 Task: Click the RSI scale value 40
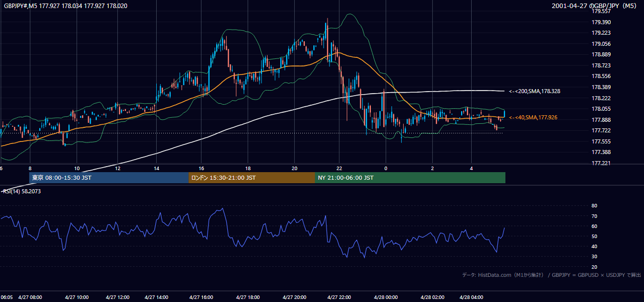594,246
